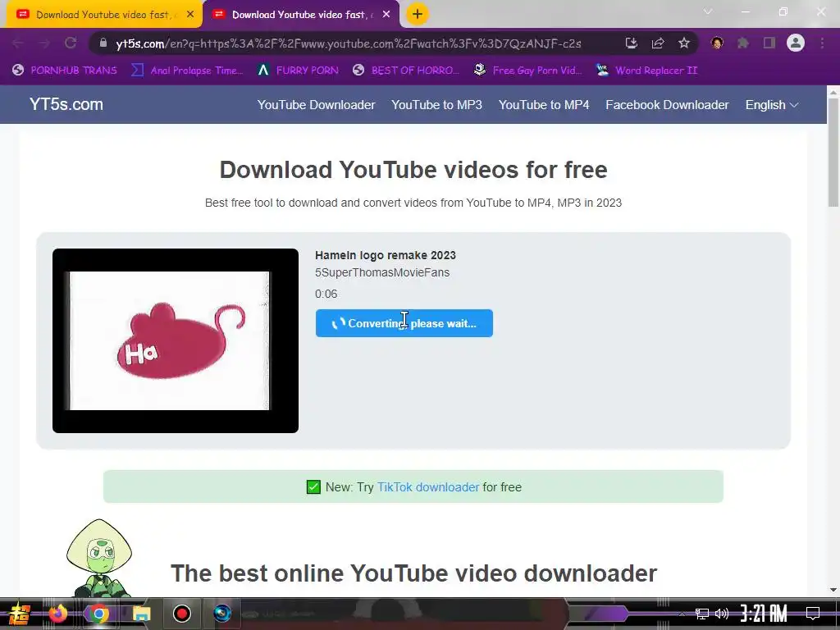This screenshot has height=630, width=840.
Task: Open a new tab with plus button
Action: point(418,14)
